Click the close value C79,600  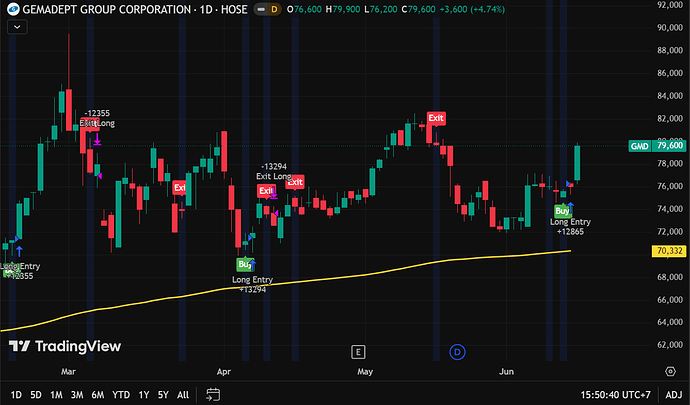[418, 9]
